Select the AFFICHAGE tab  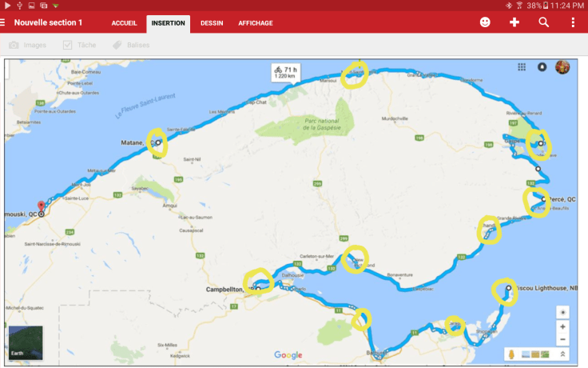(x=256, y=23)
